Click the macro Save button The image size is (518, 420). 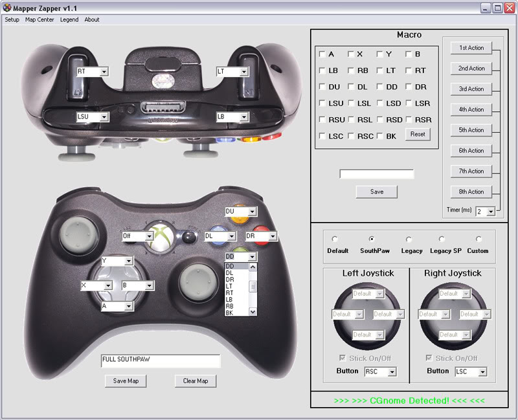377,192
